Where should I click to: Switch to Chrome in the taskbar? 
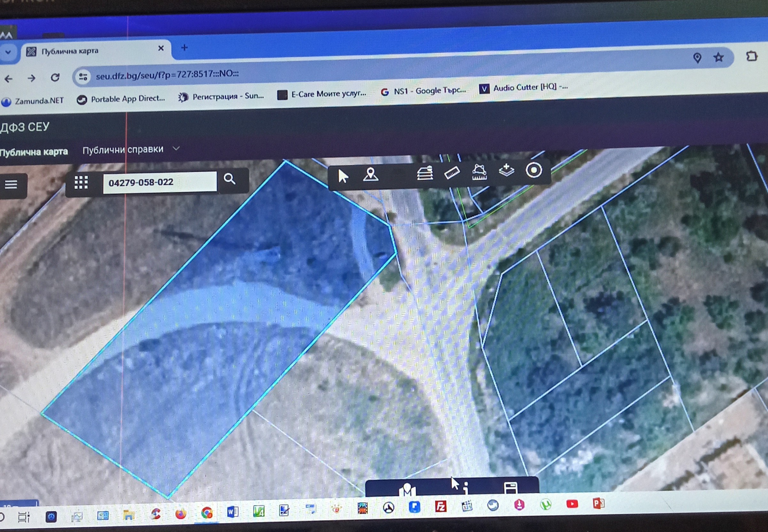206,512
